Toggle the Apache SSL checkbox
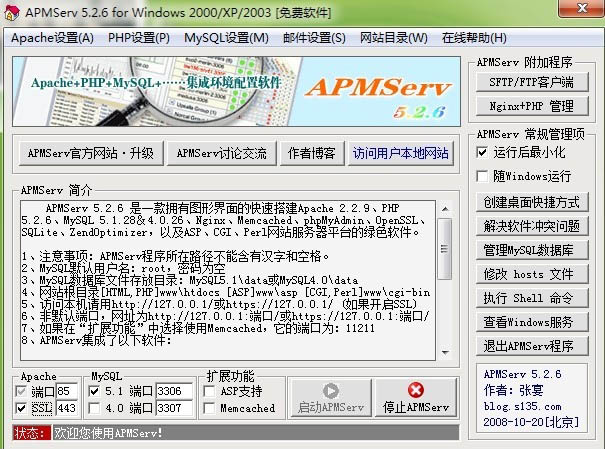Viewport: 605px width, 449px height. [24, 408]
